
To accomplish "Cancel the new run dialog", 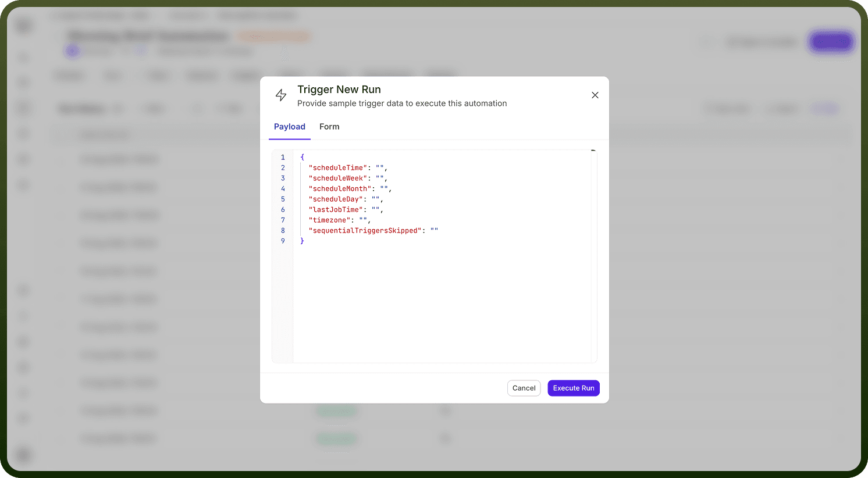I will click(x=524, y=388).
